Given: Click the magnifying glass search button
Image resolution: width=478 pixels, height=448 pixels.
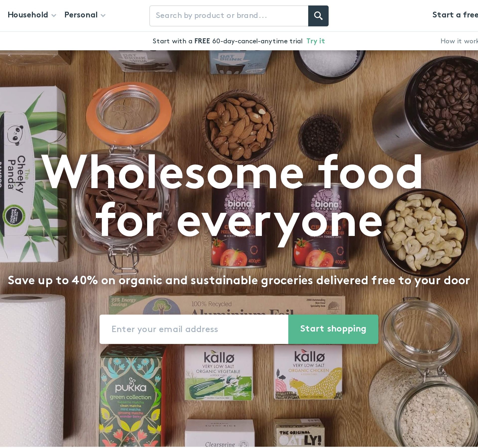Looking at the screenshot, I should tap(318, 16).
